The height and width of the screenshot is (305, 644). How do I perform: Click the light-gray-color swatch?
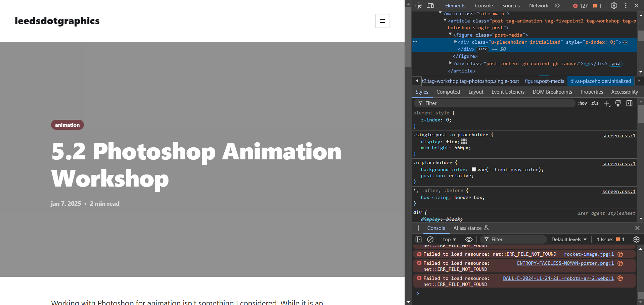pos(474,169)
